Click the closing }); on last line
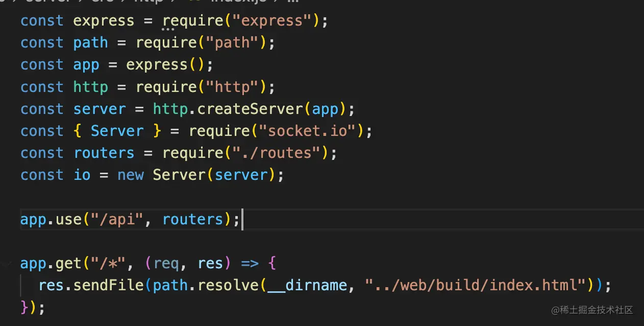Viewport: 644px width, 326px height. click(33, 308)
